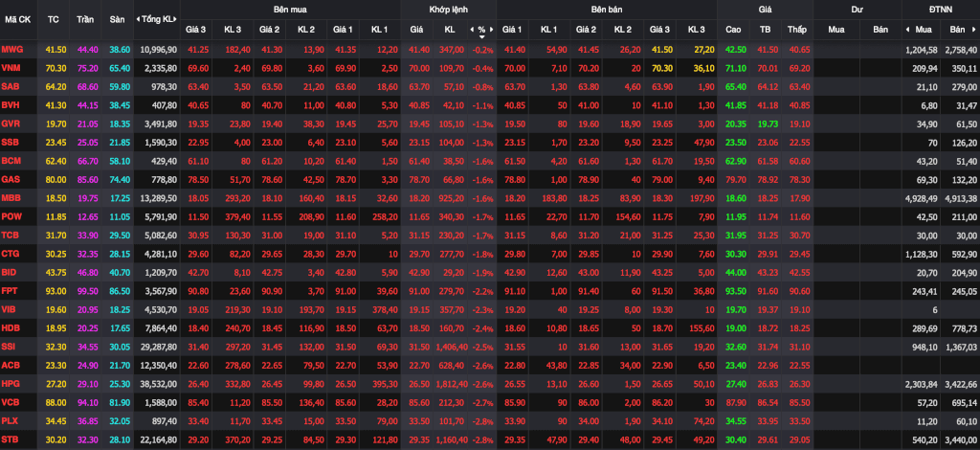The height and width of the screenshot is (450, 980).
Task: Open the SSI ticker symbol
Action: click(10, 347)
